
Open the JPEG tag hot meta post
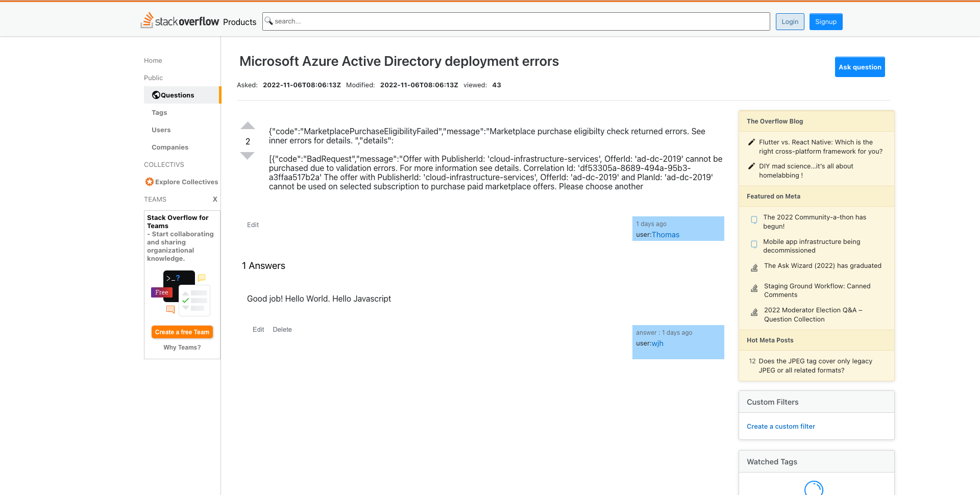coord(815,365)
